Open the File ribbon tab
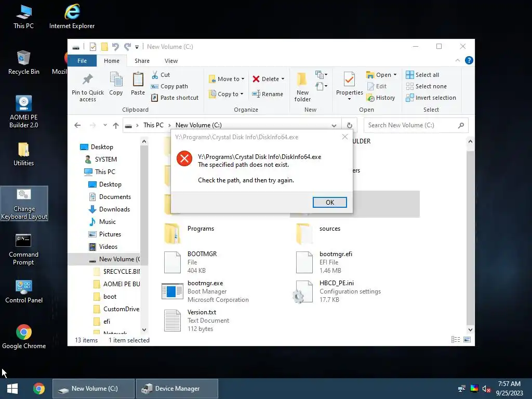532x399 pixels. [82, 61]
